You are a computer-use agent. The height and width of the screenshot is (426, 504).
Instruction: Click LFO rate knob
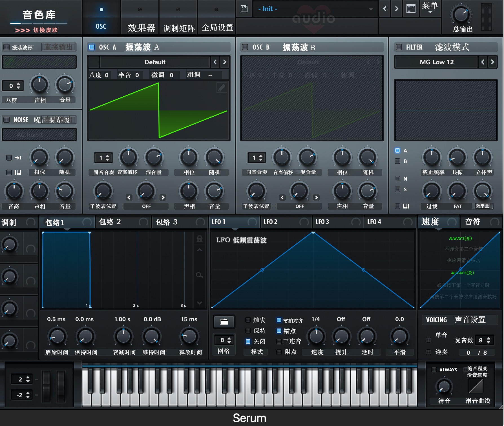(316, 336)
